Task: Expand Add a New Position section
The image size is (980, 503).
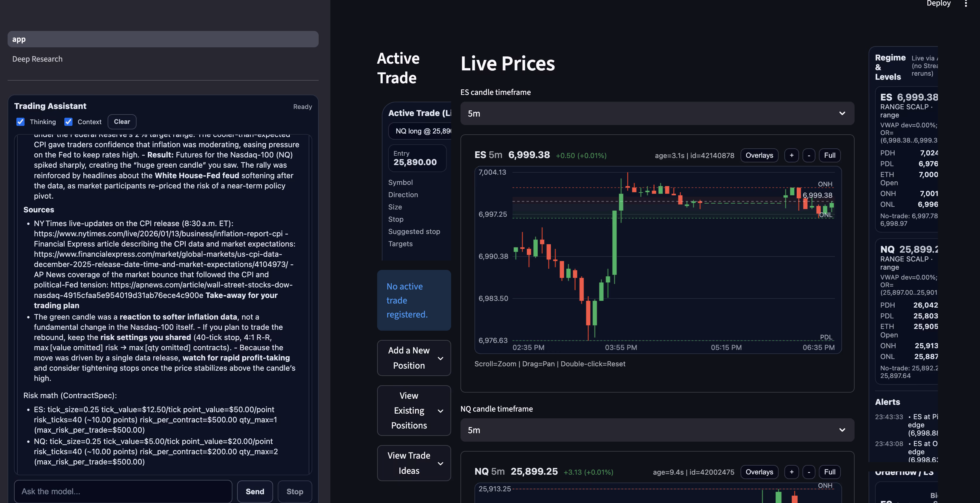Action: [414, 358]
